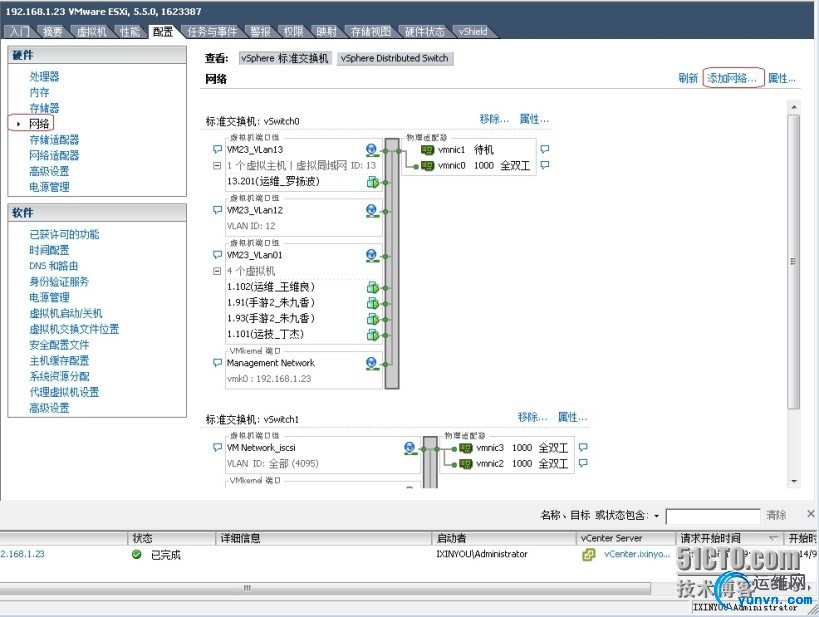
Task: Click the VM23_VLan13 port group globe icon
Action: point(371,150)
